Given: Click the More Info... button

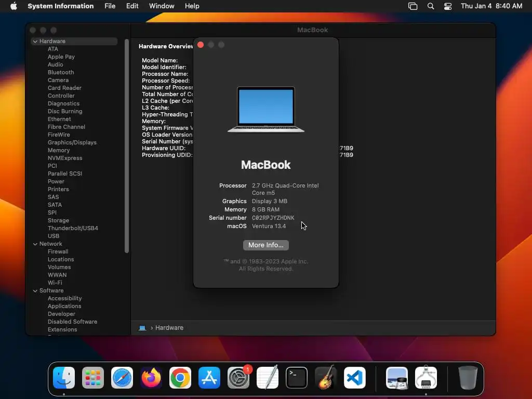Looking at the screenshot, I should (265, 245).
